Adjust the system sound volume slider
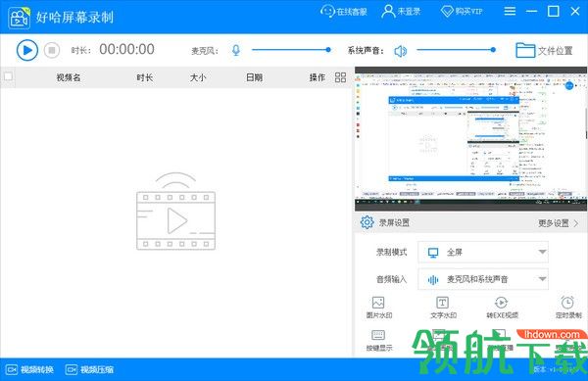Image resolution: width=588 pixels, height=381 pixels. [456, 49]
